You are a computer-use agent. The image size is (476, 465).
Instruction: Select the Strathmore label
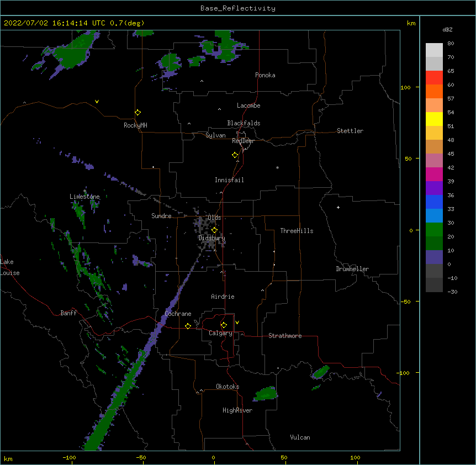(x=285, y=336)
